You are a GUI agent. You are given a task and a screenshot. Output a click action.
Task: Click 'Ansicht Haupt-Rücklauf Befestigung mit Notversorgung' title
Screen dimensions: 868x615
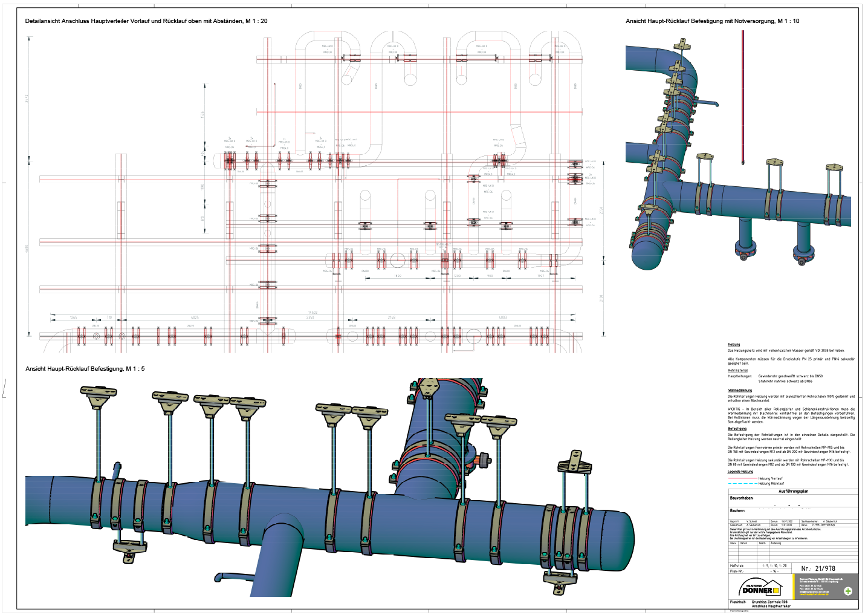pos(712,21)
